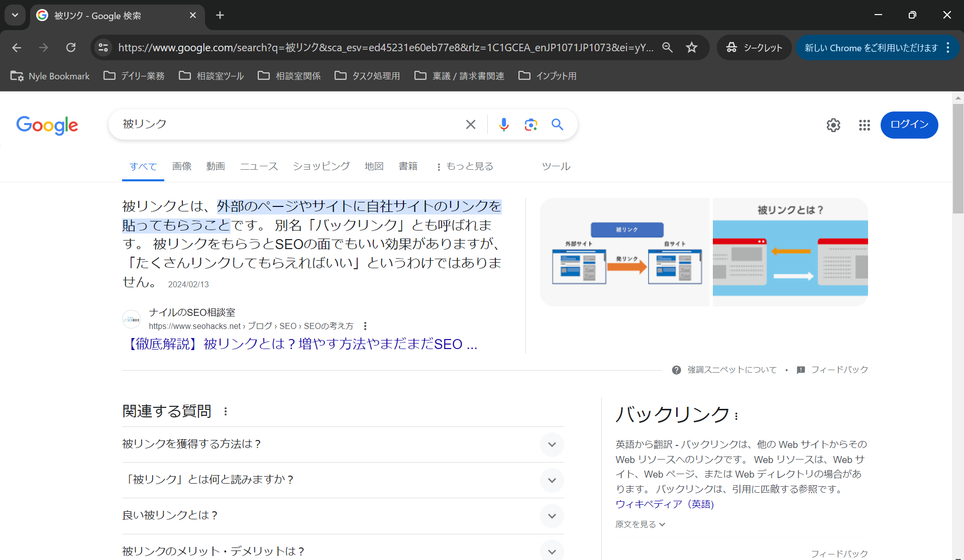Viewport: 964px width, 560px height.
Task: Open the インプット用 bookmark folder
Action: tap(548, 76)
